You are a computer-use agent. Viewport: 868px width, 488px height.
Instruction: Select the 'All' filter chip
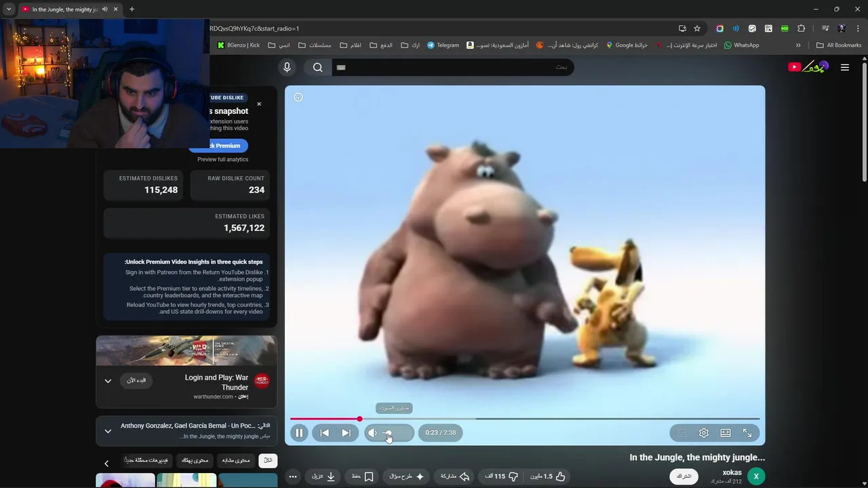(x=268, y=460)
